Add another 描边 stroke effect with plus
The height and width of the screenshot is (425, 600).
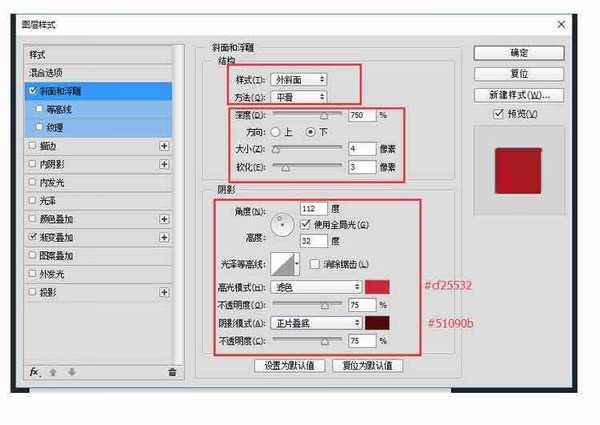tap(164, 146)
